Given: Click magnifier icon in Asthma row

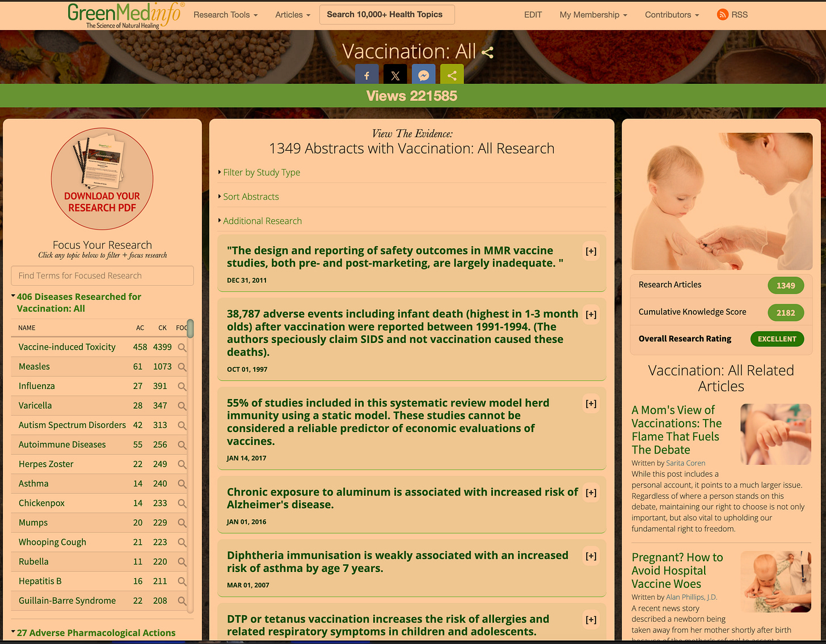Looking at the screenshot, I should click(182, 484).
